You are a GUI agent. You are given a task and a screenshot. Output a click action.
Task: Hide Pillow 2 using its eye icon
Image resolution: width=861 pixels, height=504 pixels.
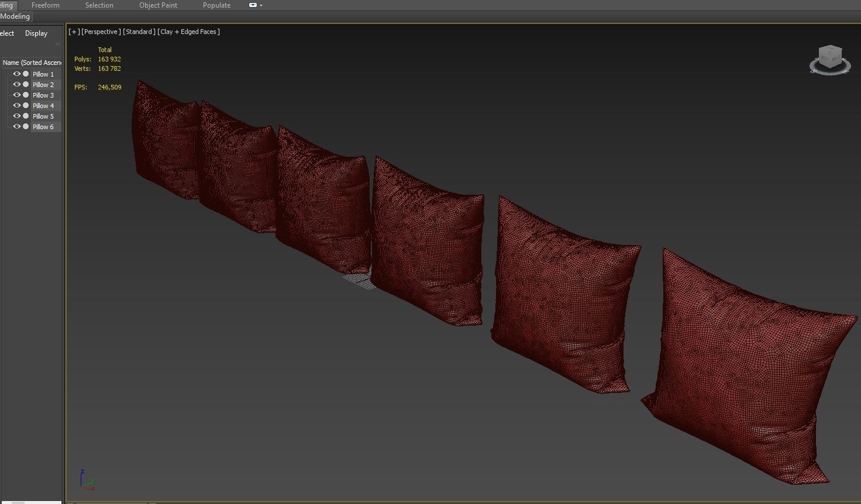click(16, 85)
